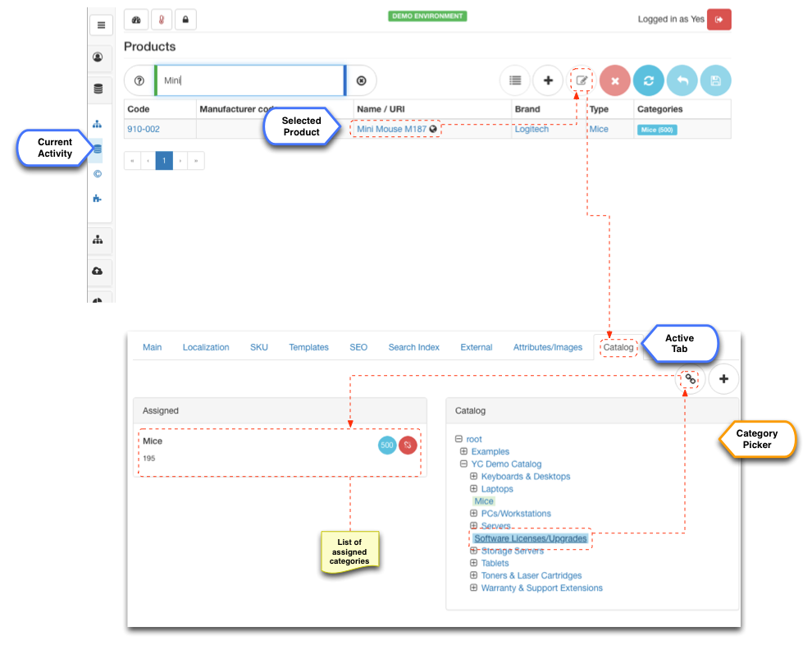
Task: Click the hamburger menu icon in sidebar
Action: click(100, 25)
